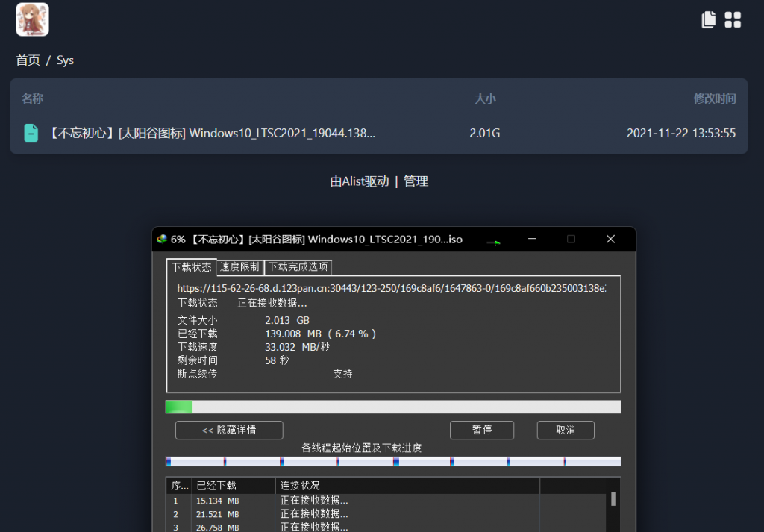Click the teal file icon beside Windows10_LTSC2021
The height and width of the screenshot is (532, 764).
click(x=31, y=133)
